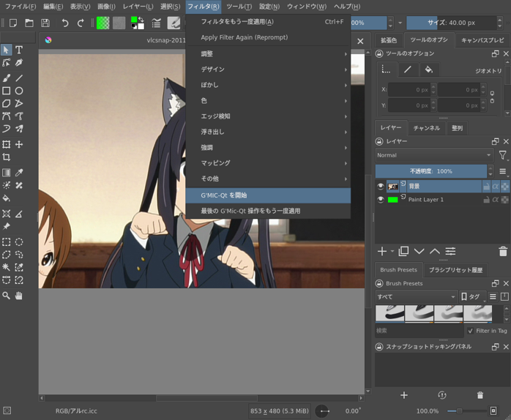Select the Zoom magnifier tool
This screenshot has height=420, width=511.
point(6,296)
